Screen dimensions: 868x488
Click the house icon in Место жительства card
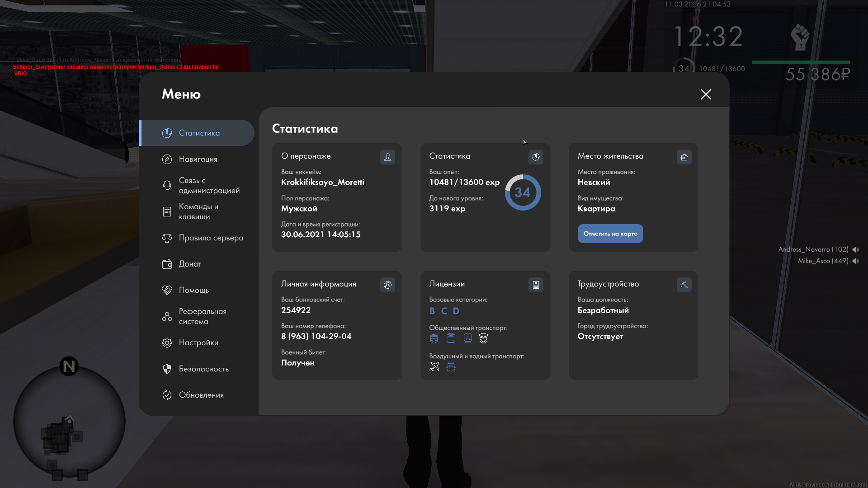[684, 157]
